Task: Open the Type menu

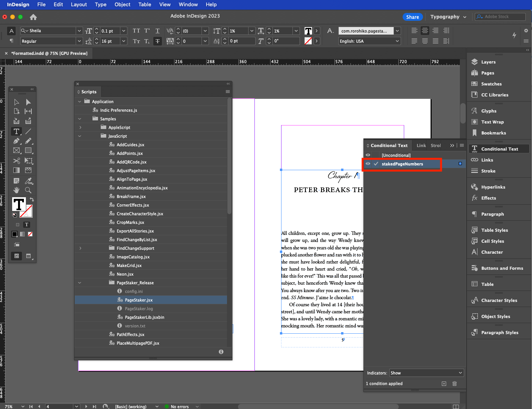Action: click(101, 4)
